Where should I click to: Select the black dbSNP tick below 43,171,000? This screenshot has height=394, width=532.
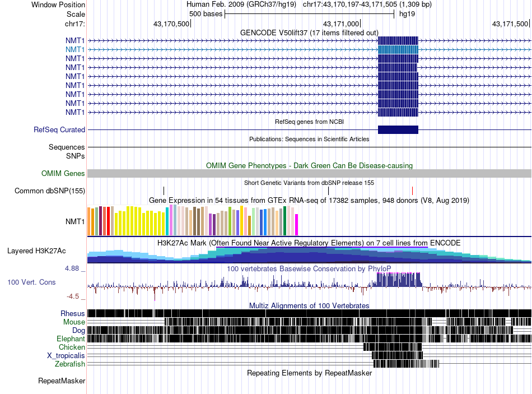click(328, 191)
